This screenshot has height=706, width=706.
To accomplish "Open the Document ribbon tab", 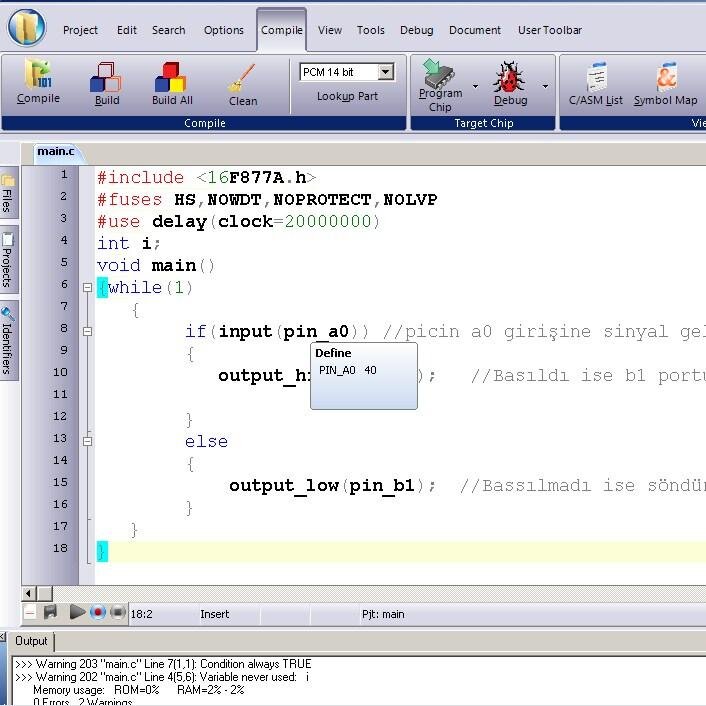I will point(475,30).
